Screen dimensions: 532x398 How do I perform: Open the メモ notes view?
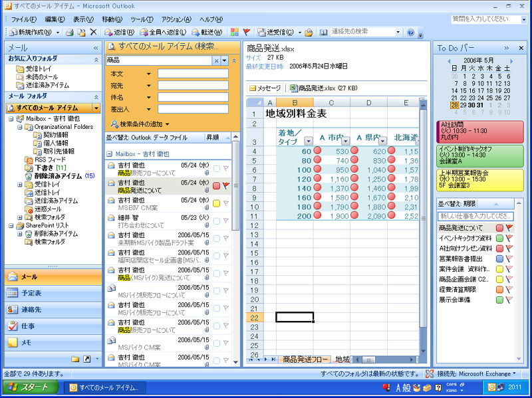coord(53,343)
